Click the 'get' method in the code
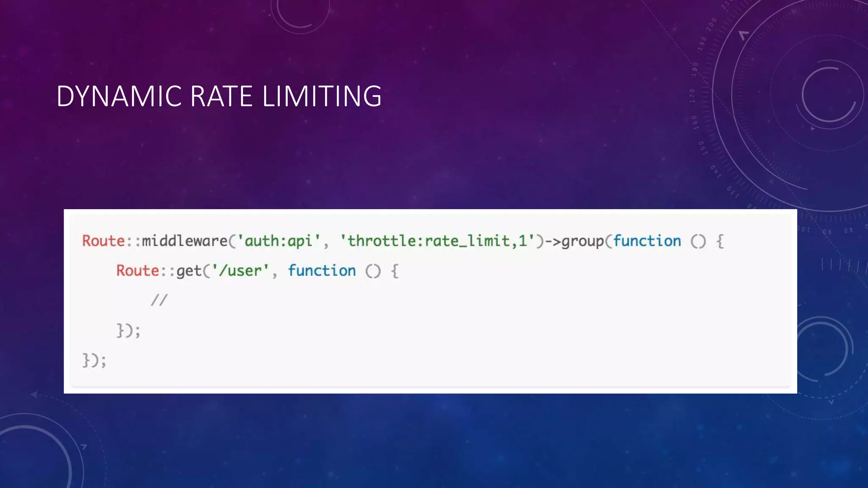The width and height of the screenshot is (868, 488). [188, 272]
